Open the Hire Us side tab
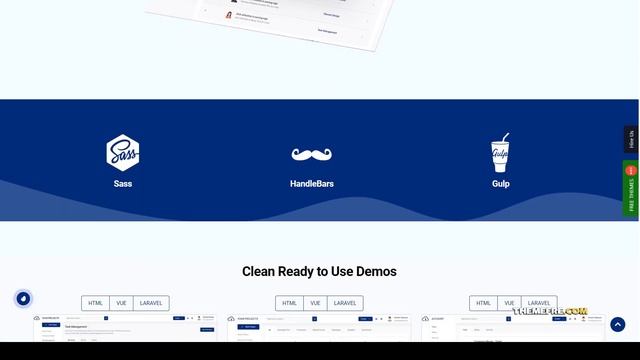 click(x=631, y=140)
